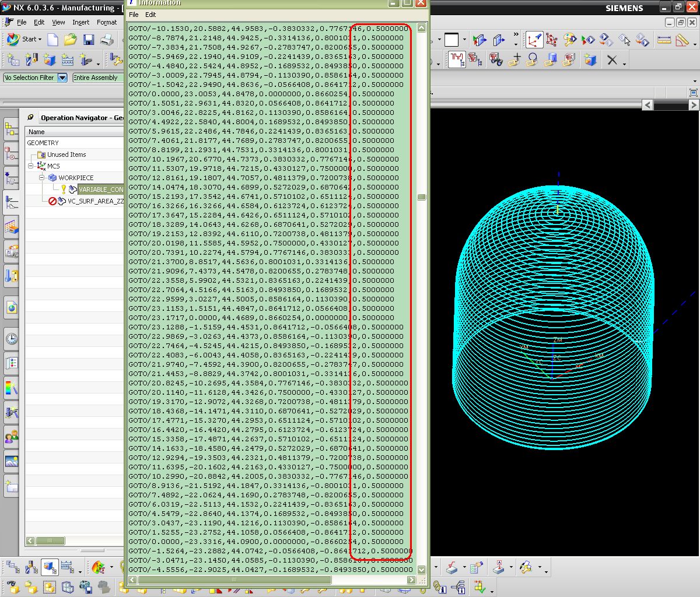The width and height of the screenshot is (700, 597).
Task: Click the Measure Distance ruler icon
Action: (664, 40)
